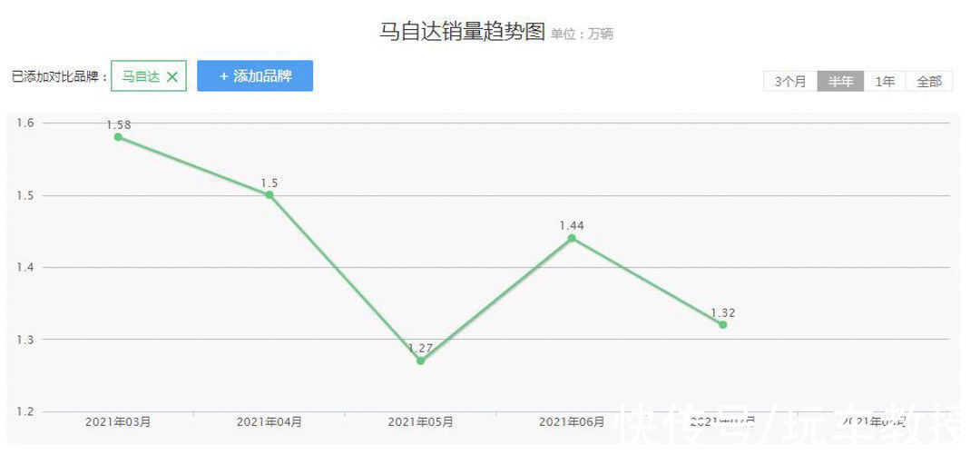980x455 pixels.
Task: Click the 1.32 data point for July
Action: click(x=723, y=325)
